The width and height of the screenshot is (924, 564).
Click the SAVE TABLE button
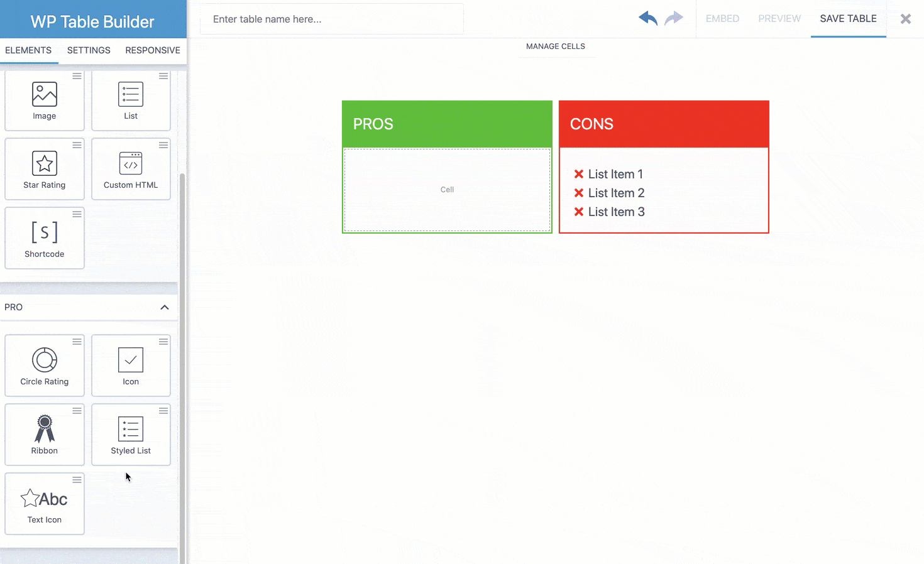(848, 18)
